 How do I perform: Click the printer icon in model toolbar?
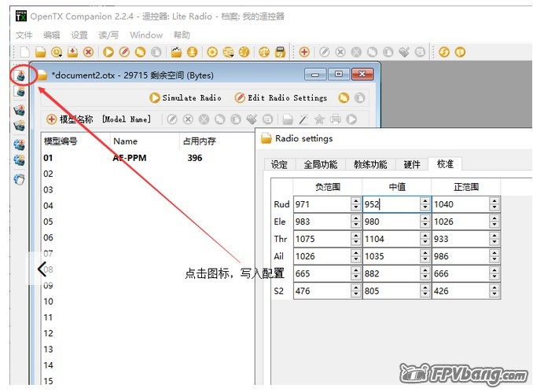coord(336,119)
